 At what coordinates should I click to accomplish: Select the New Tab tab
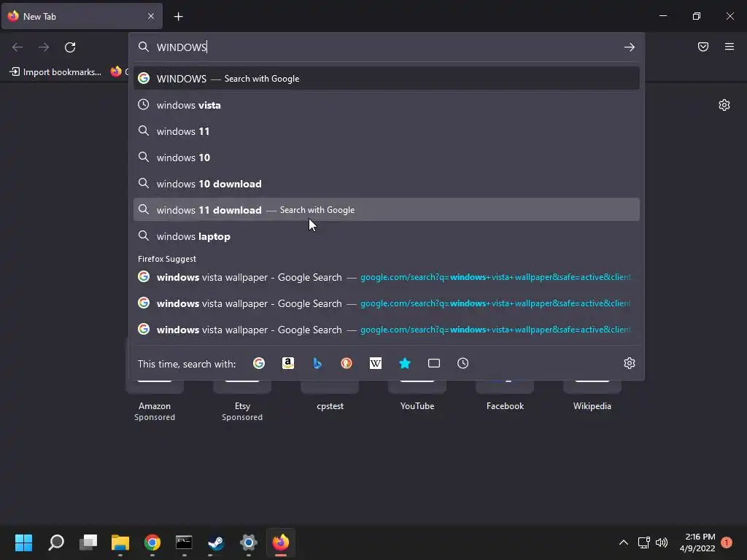[82, 16]
